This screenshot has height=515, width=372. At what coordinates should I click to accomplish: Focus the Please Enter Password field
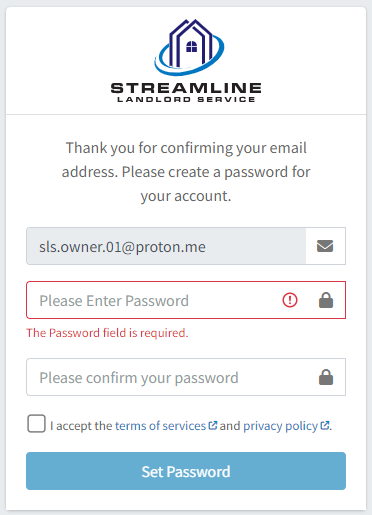pyautogui.click(x=186, y=300)
